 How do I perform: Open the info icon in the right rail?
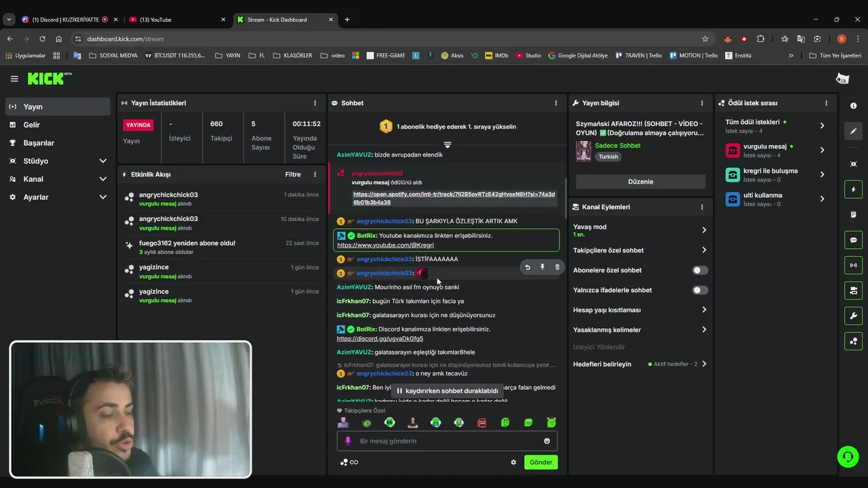tap(853, 106)
